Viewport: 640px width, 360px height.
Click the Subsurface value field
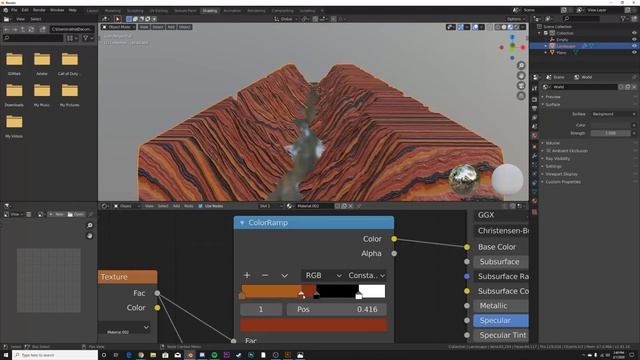point(501,262)
